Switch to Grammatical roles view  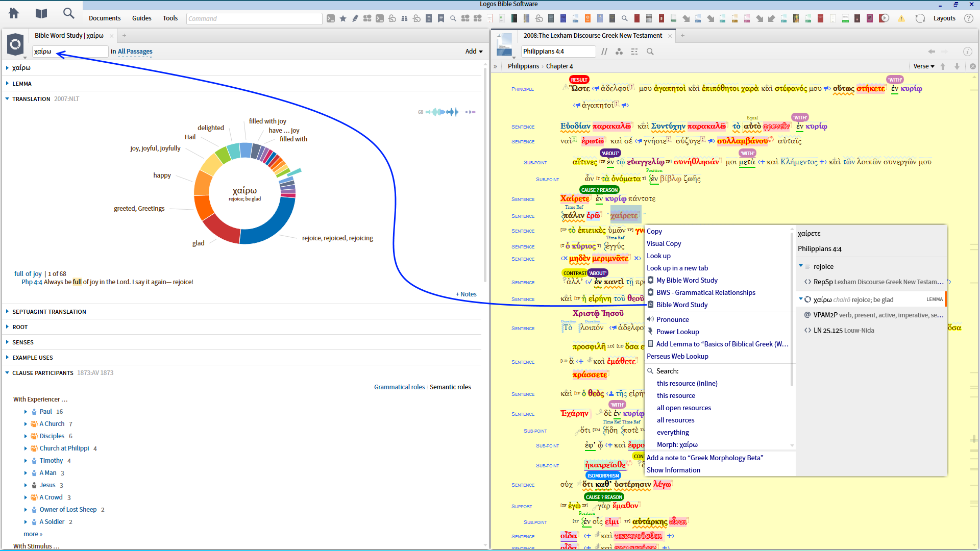(399, 387)
